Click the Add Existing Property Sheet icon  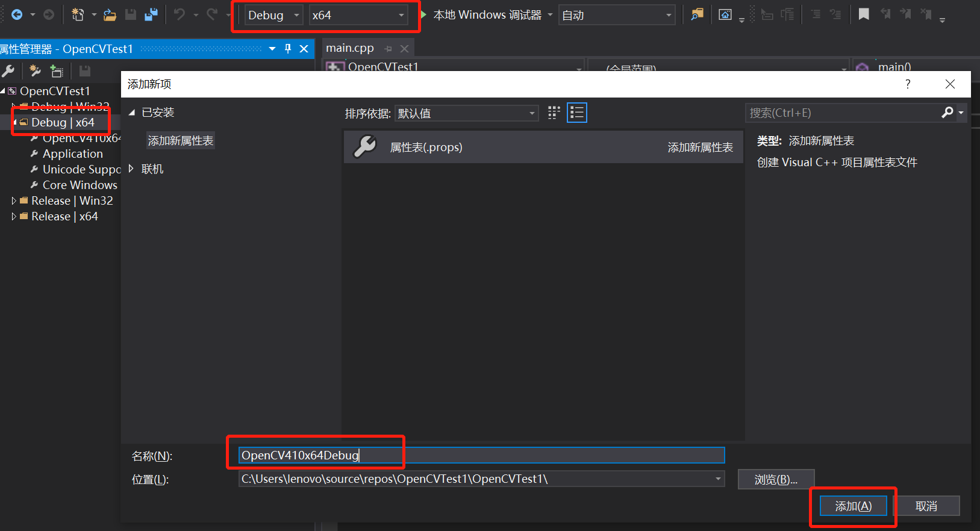(57, 71)
